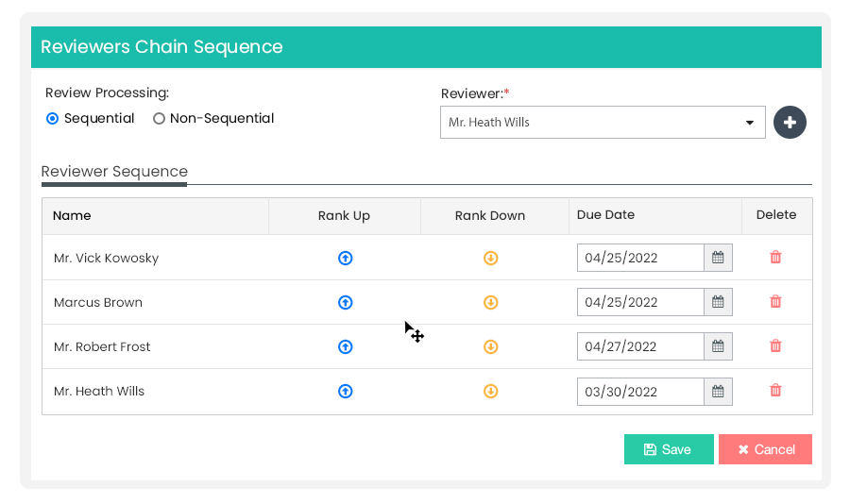This screenshot has height=504, width=850.
Task: Edit Marcus Brown due date field
Action: (640, 302)
